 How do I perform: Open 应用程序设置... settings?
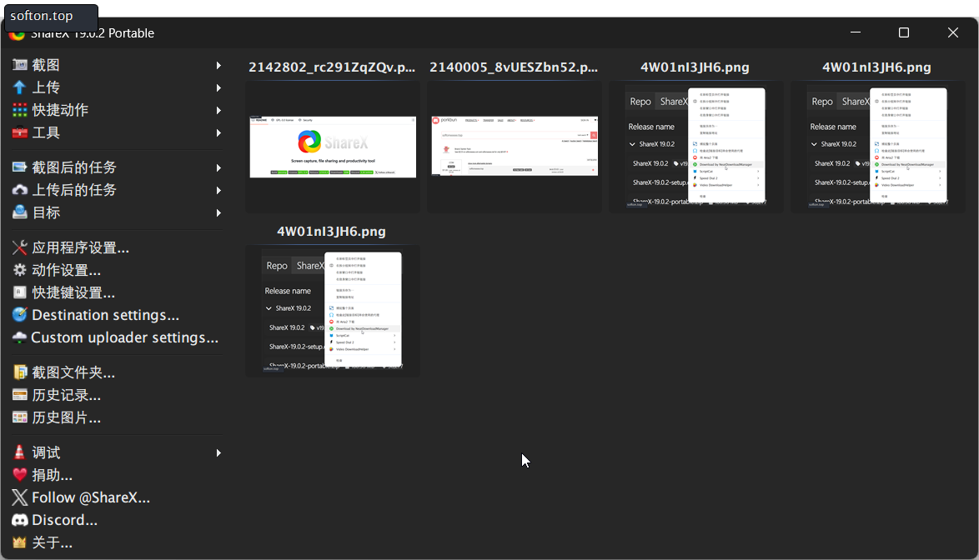click(x=117, y=247)
